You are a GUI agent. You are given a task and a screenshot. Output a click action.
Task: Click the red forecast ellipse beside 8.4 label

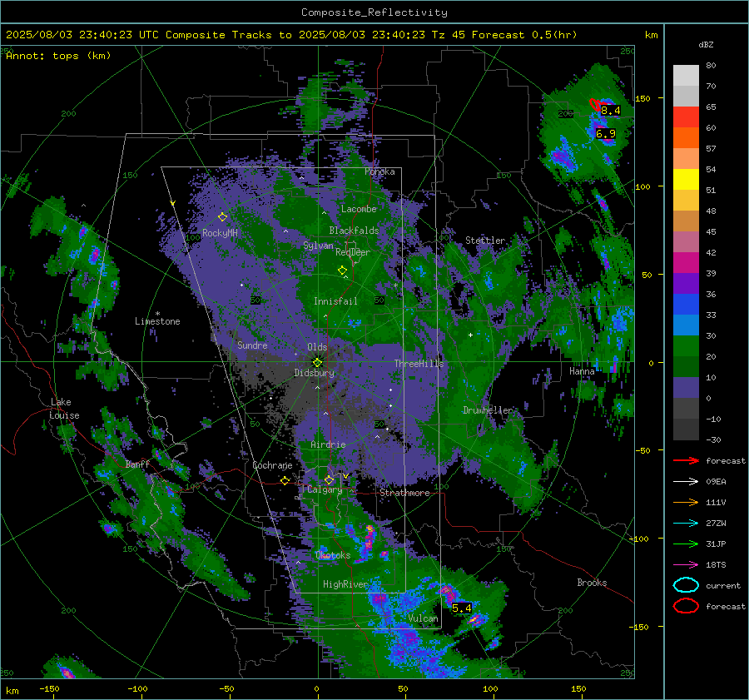595,105
